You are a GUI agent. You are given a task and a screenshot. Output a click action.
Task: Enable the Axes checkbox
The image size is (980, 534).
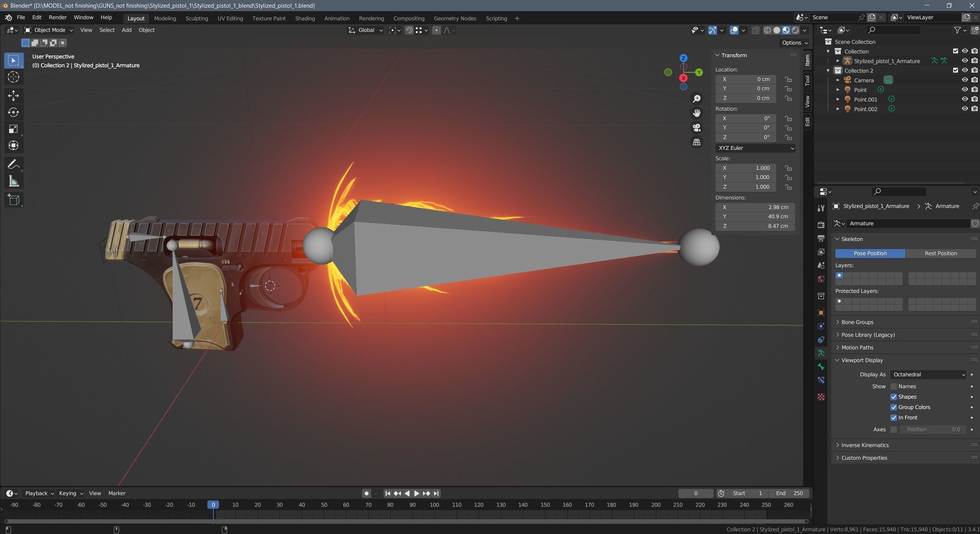coord(893,429)
